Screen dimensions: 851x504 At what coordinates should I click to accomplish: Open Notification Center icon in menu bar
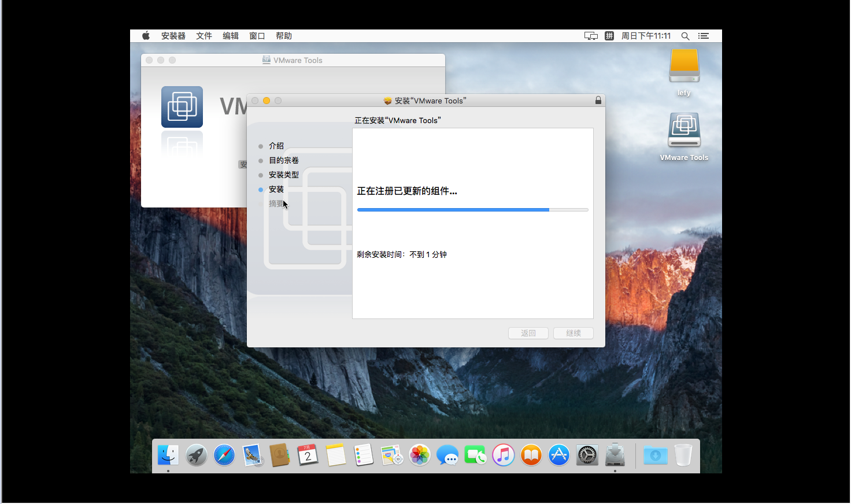[704, 36]
